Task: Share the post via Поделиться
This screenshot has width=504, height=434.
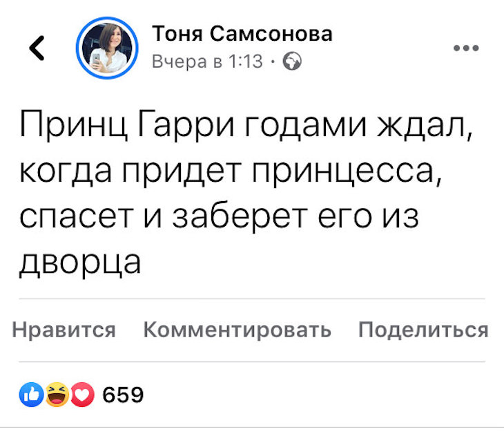Action: point(423,330)
